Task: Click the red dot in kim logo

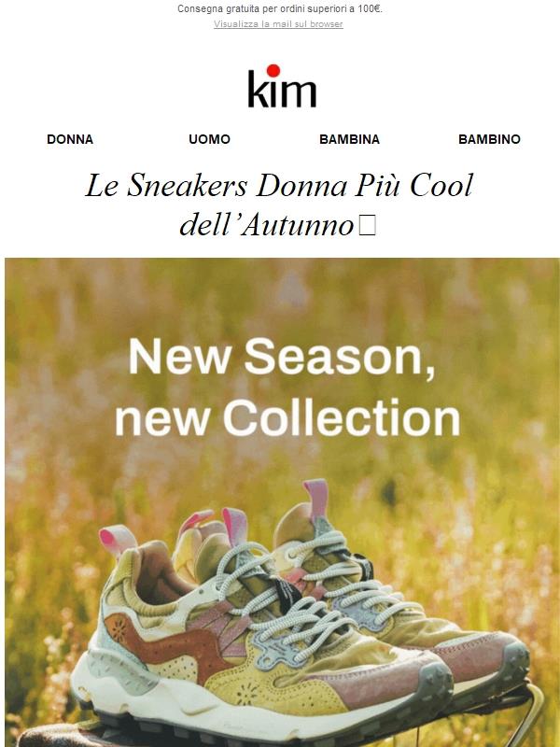Action: 273,71
